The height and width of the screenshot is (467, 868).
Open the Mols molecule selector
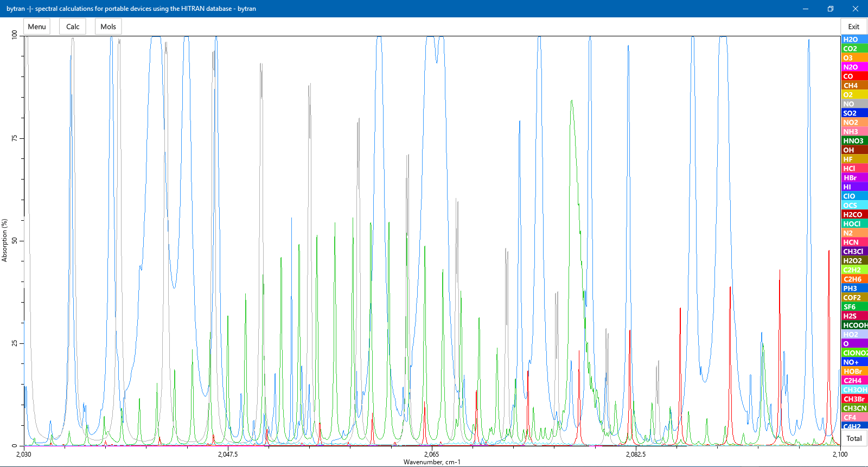108,27
